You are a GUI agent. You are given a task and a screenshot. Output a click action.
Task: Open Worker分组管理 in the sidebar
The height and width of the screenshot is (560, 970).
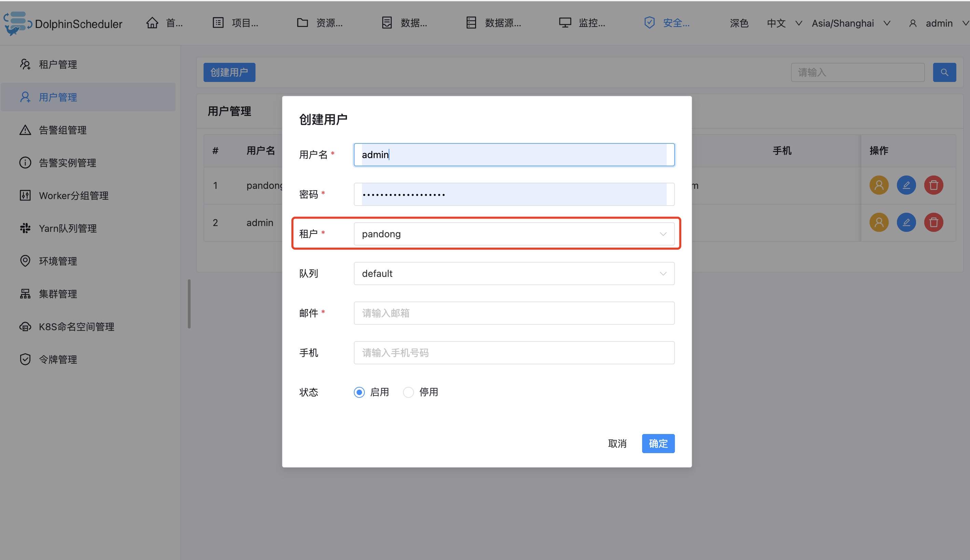(x=73, y=195)
